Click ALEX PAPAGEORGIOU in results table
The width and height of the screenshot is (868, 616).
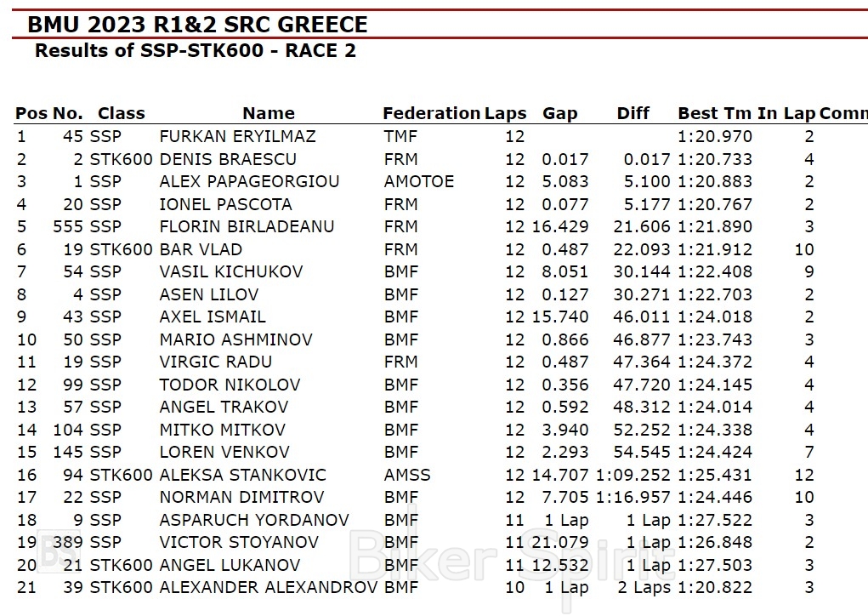249,181
